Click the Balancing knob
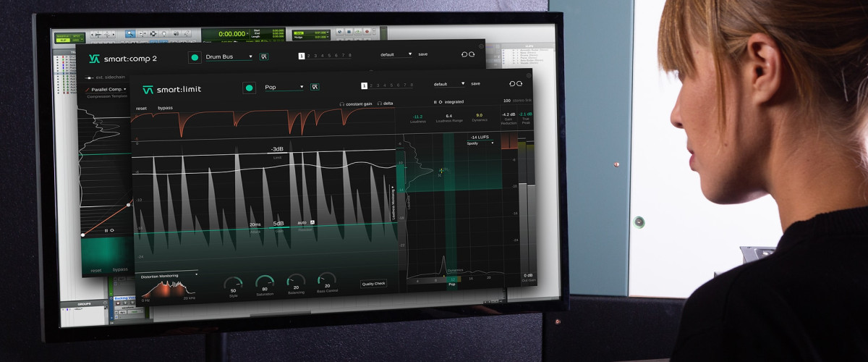Viewport: 868px width, 362px height. point(296,281)
